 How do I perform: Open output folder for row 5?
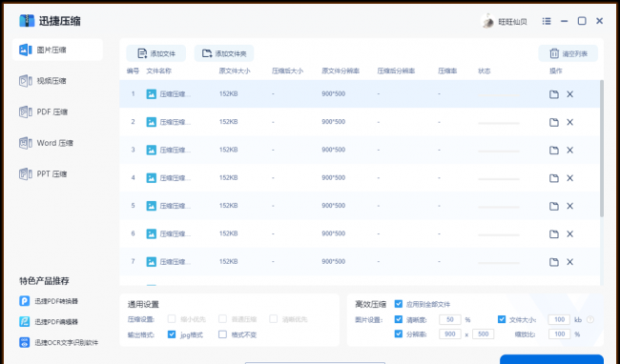[554, 206]
